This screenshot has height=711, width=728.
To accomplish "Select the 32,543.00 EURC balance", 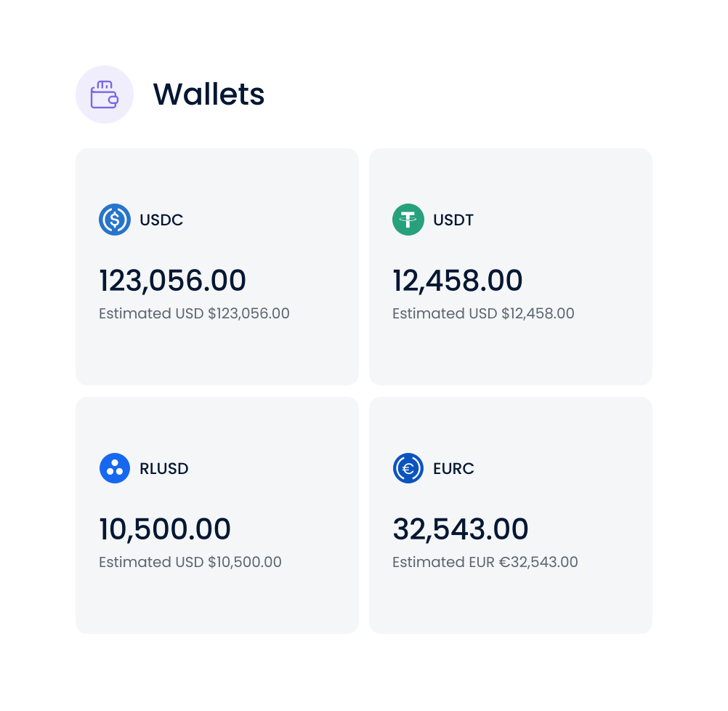I will pyautogui.click(x=460, y=529).
